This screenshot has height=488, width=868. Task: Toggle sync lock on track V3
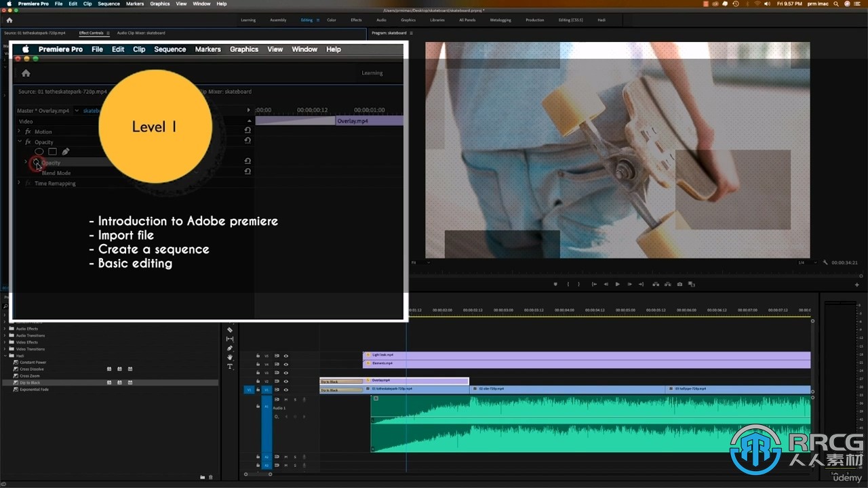(x=277, y=373)
